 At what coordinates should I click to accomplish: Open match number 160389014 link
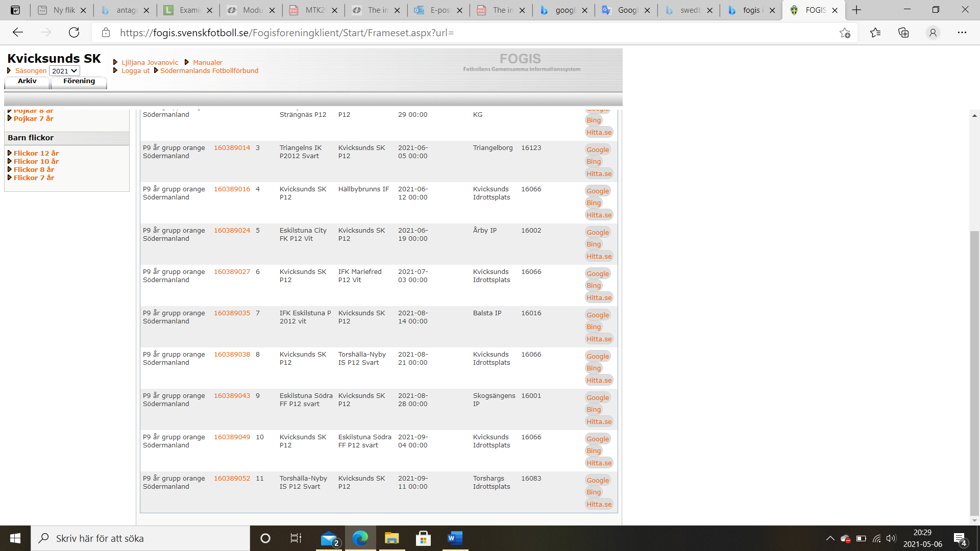point(232,148)
